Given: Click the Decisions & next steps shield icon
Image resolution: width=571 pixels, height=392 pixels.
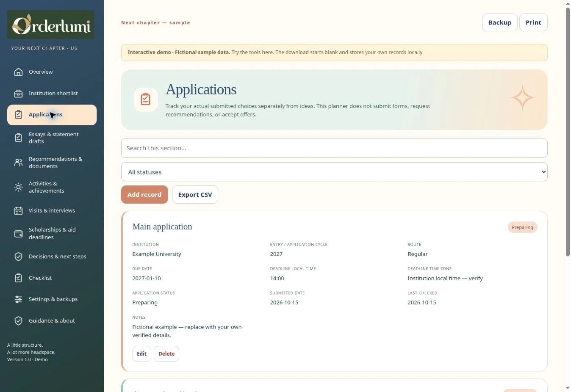Looking at the screenshot, I should tap(18, 257).
